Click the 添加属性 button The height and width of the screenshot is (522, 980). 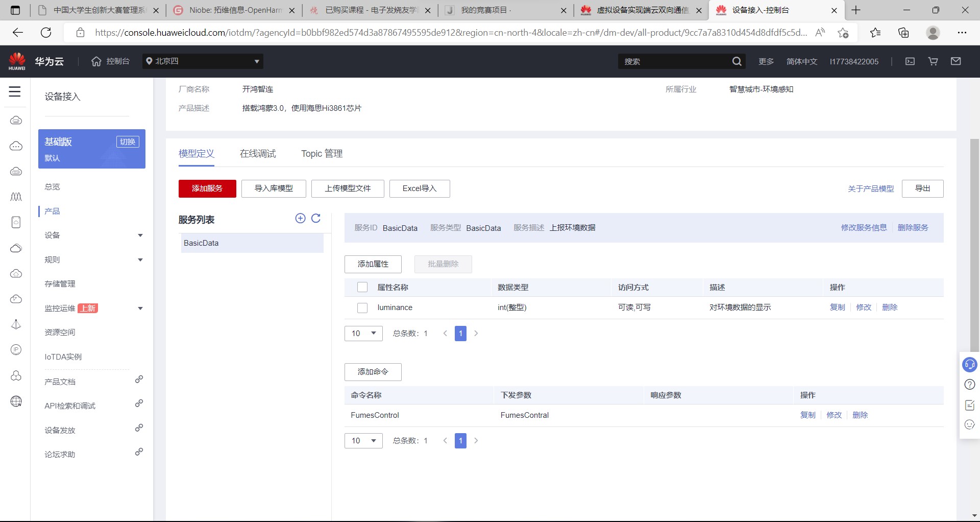pos(373,264)
